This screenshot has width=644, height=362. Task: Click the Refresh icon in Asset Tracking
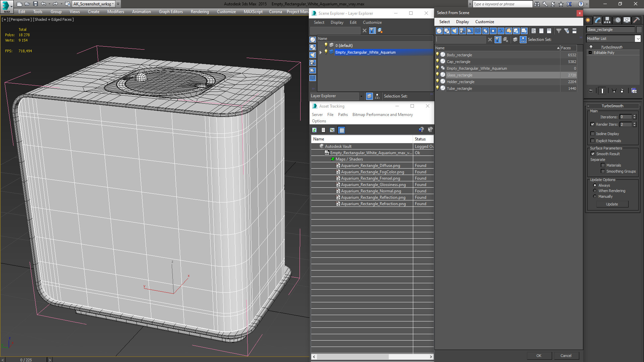point(314,130)
